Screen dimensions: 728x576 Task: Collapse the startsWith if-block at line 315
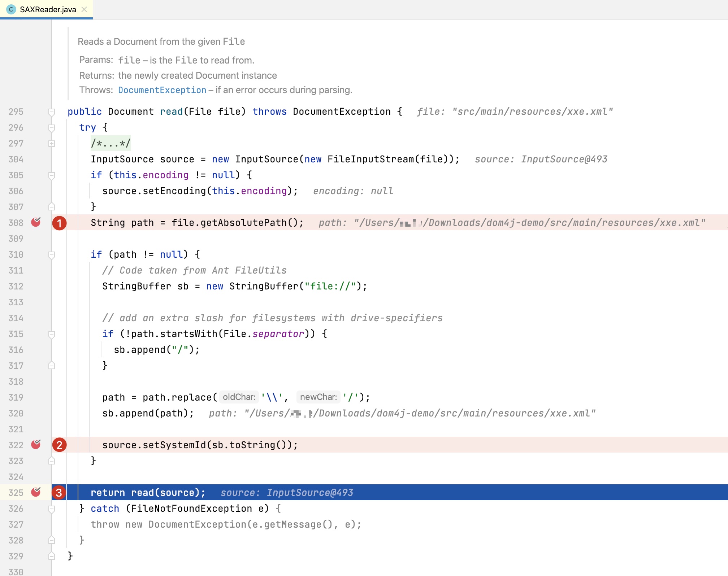click(52, 334)
